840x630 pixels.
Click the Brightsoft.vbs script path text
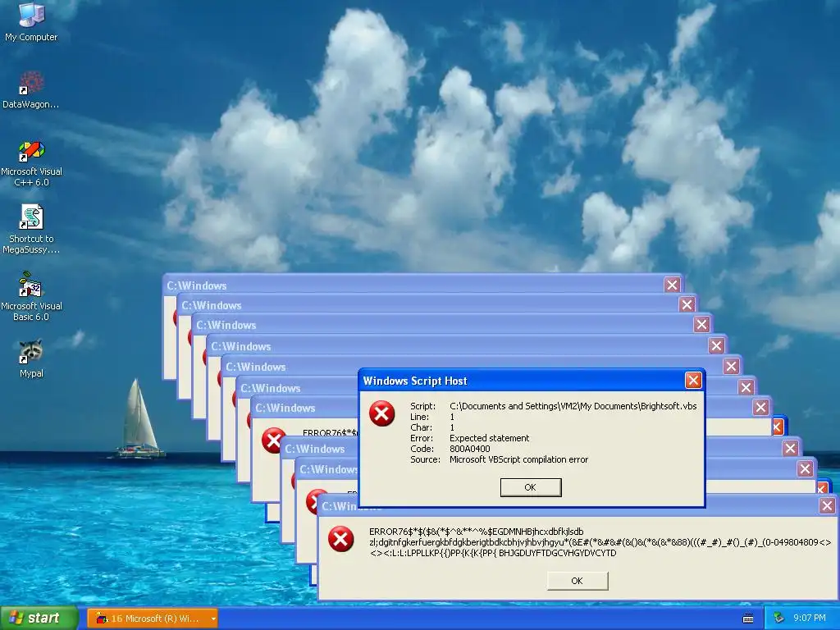[x=573, y=406]
